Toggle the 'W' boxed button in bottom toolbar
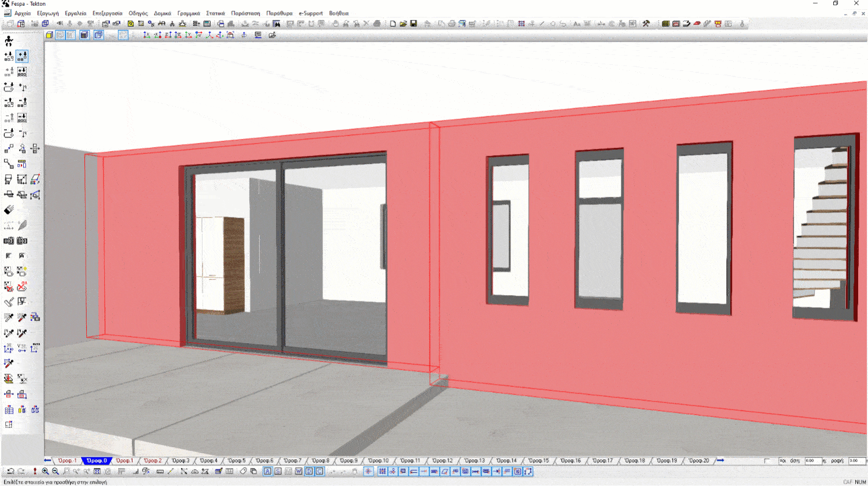Viewport: 868px width, 486px height. [299, 472]
